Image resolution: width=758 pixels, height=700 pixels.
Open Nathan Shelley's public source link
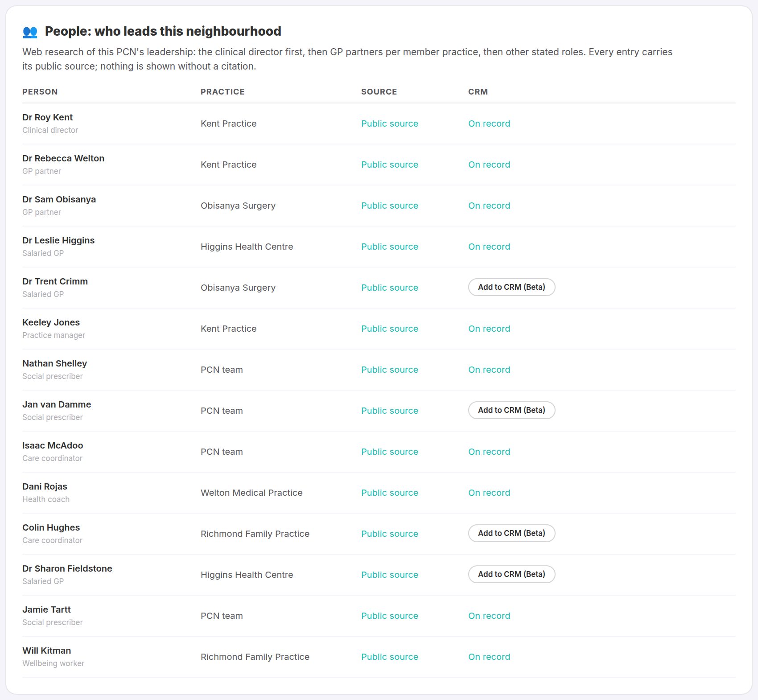click(390, 370)
